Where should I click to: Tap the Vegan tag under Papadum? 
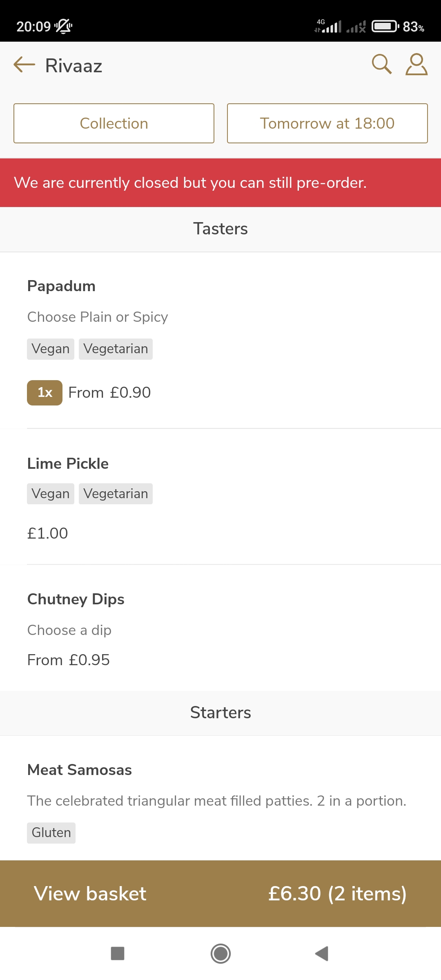click(51, 349)
